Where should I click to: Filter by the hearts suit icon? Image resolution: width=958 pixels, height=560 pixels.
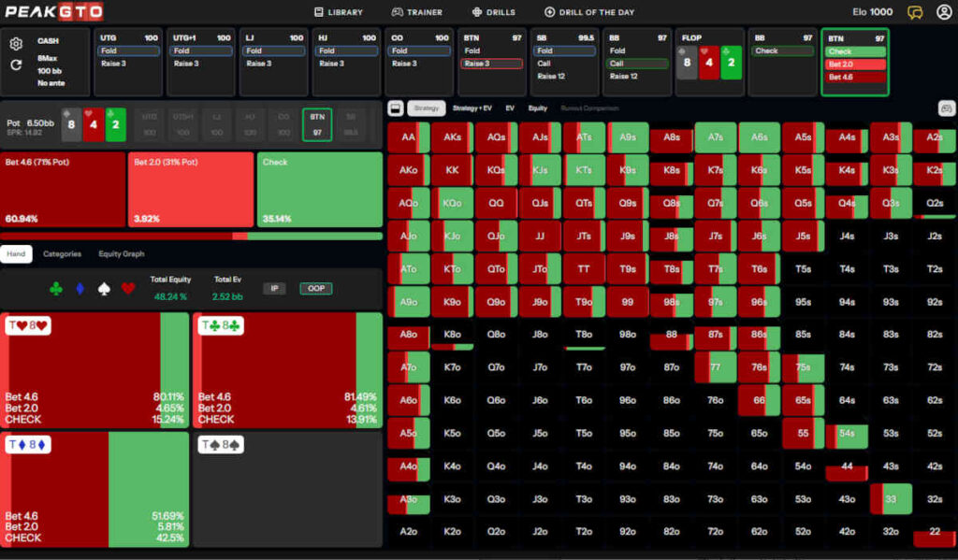point(128,289)
